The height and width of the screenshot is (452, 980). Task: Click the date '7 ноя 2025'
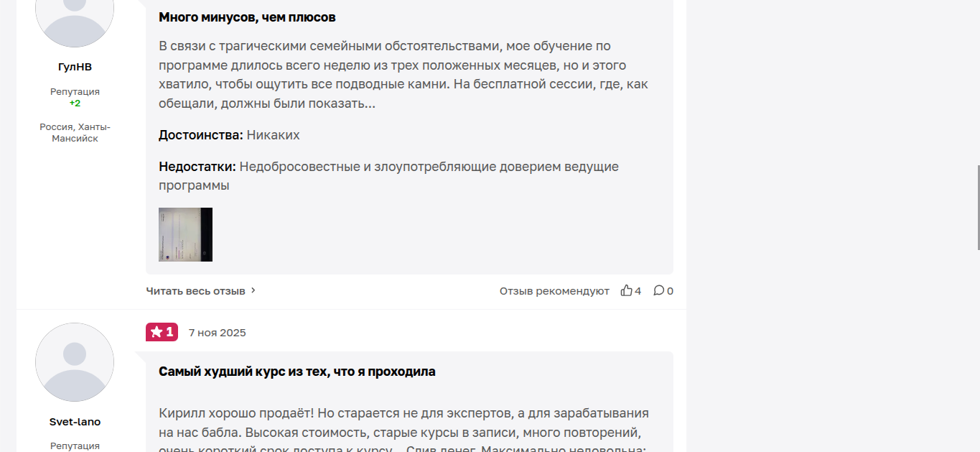pyautogui.click(x=217, y=333)
